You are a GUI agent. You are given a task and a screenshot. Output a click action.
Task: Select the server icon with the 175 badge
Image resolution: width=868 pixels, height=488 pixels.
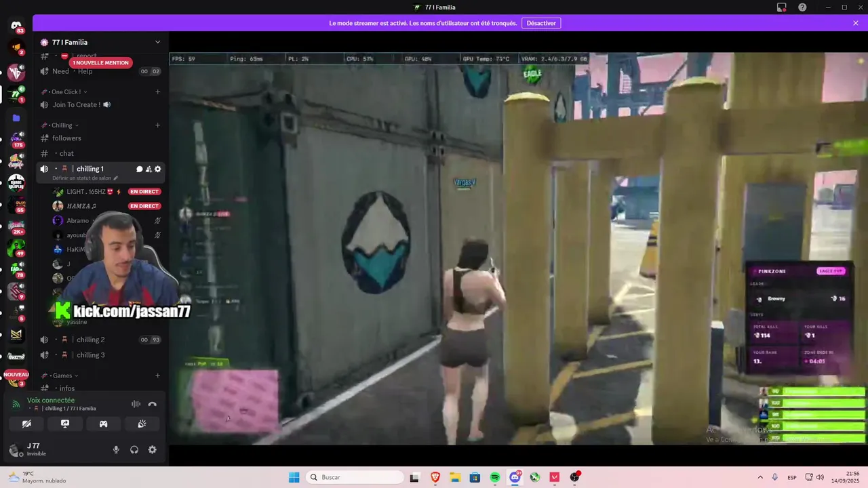tap(16, 140)
